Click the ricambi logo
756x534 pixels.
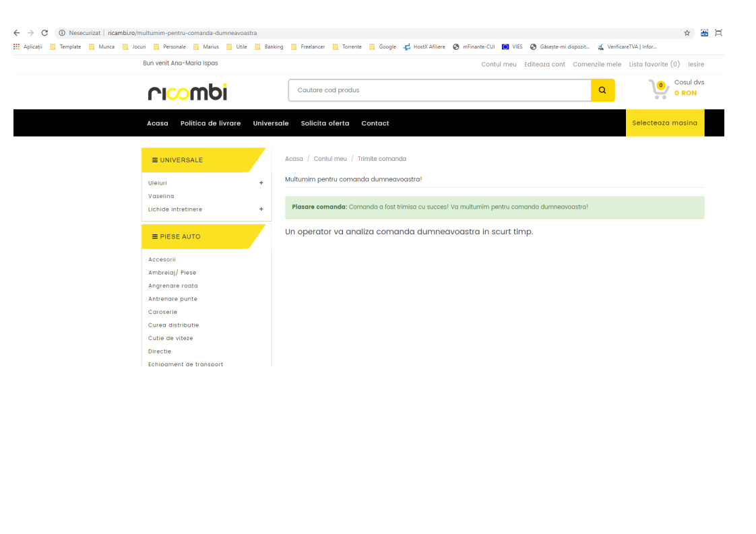(187, 92)
